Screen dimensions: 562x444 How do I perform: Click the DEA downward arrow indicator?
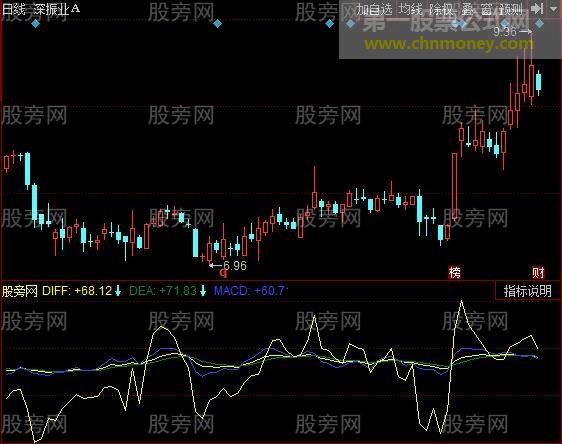coord(203,290)
